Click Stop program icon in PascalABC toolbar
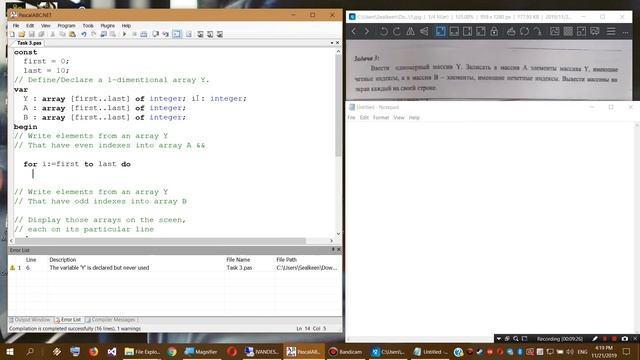The image size is (640, 360). coord(134,34)
